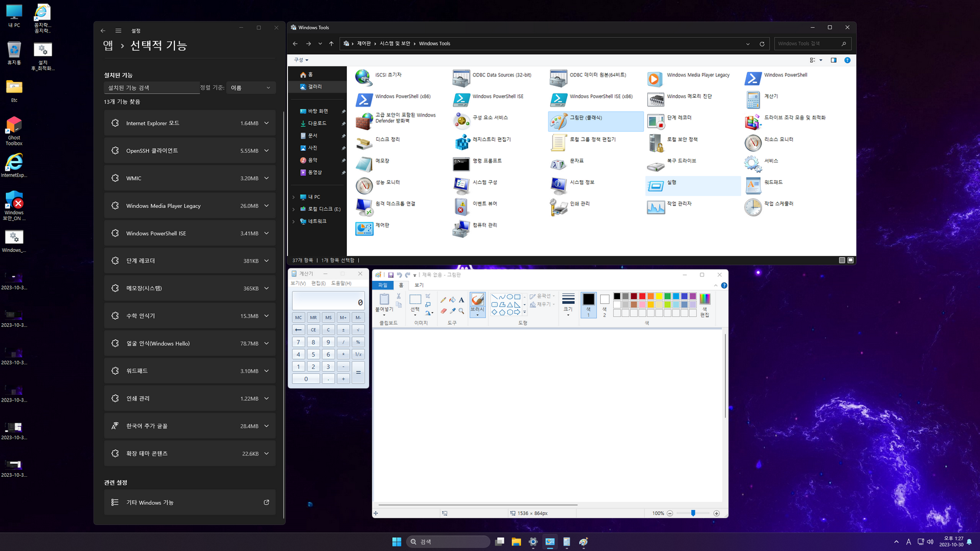Image resolution: width=980 pixels, height=551 pixels.
Task: Open Edit colors rainbow button in Paint
Action: (x=705, y=305)
